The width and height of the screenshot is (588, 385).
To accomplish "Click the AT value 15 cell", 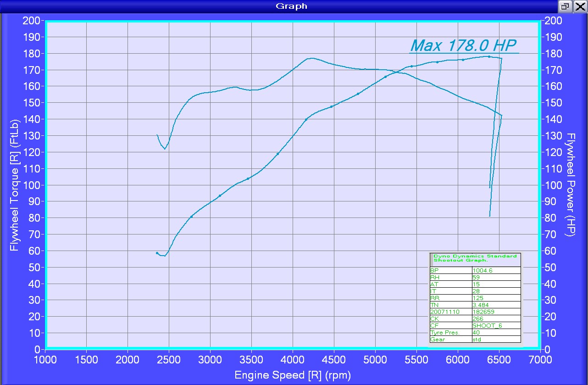I will click(496, 285).
